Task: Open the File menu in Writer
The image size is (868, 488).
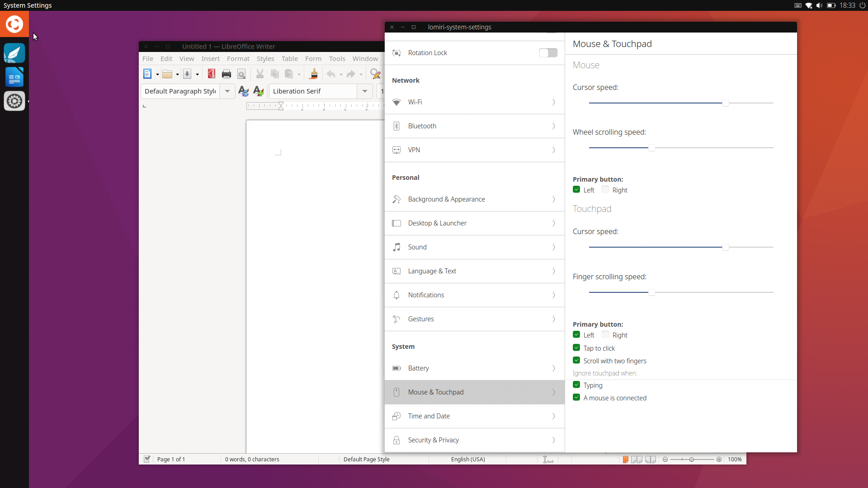Action: tap(148, 59)
